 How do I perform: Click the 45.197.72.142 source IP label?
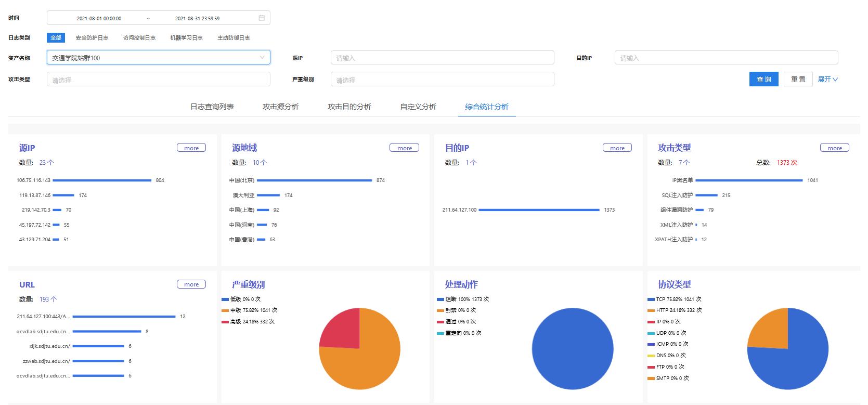tap(35, 225)
